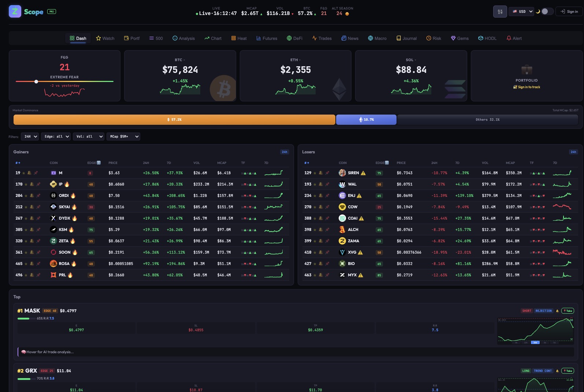Image resolution: width=584 pixels, height=392 pixels.
Task: Select the 3d range on MASK chart
Action: 545,343
